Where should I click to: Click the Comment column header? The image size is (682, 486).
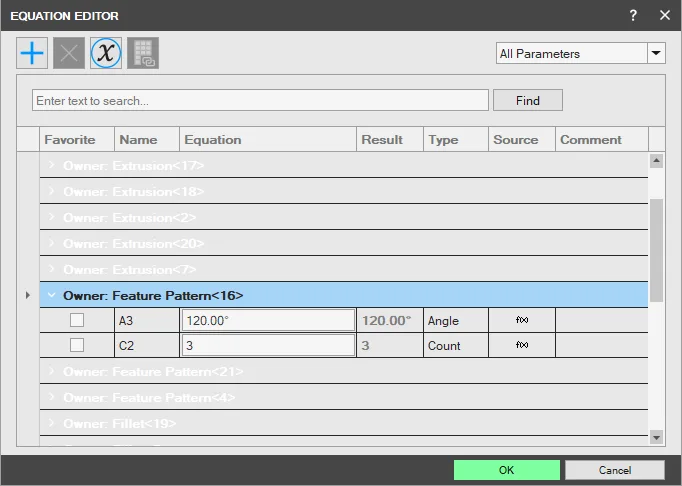click(602, 140)
